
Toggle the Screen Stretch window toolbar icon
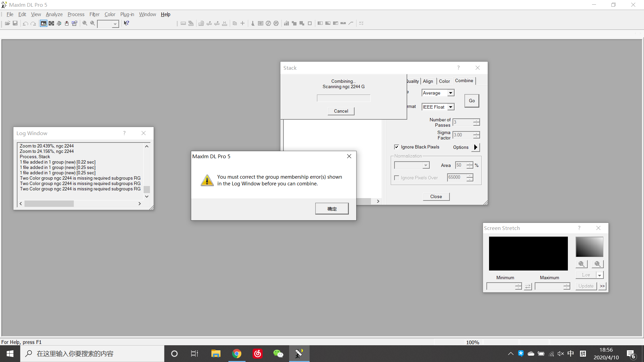(44, 23)
